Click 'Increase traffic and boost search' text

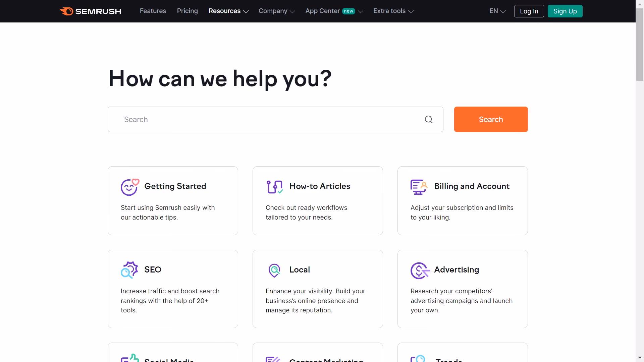[170, 301]
